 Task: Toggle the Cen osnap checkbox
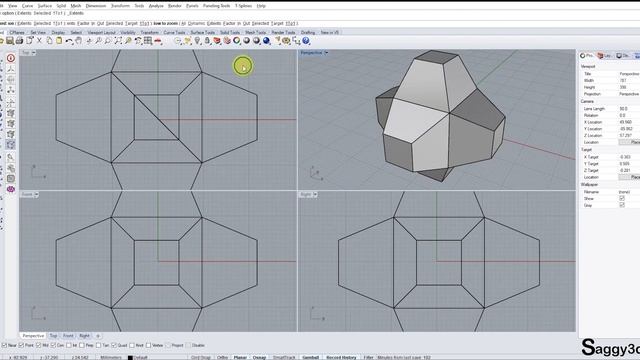[x=53, y=345]
